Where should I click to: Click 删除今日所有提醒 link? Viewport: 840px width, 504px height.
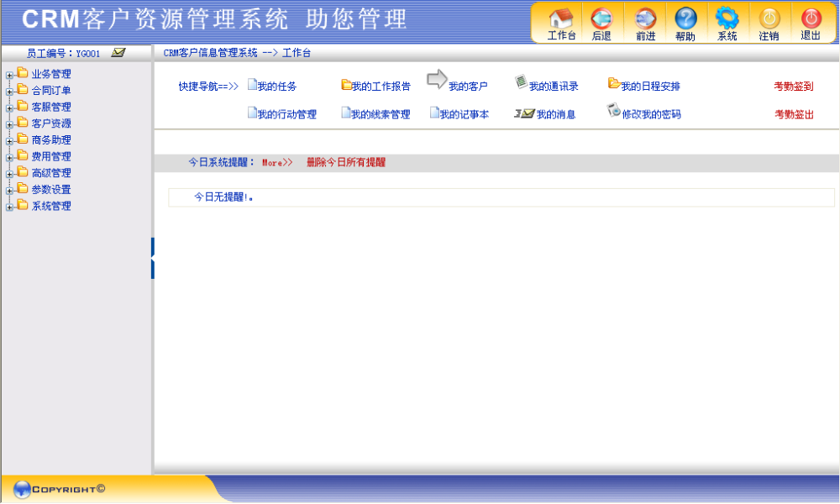point(345,162)
